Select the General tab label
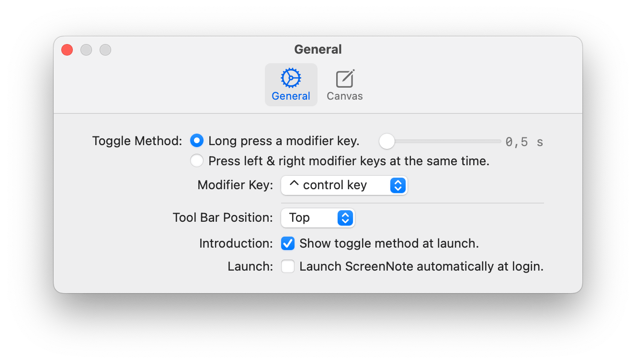The height and width of the screenshot is (364, 636). coord(291,96)
